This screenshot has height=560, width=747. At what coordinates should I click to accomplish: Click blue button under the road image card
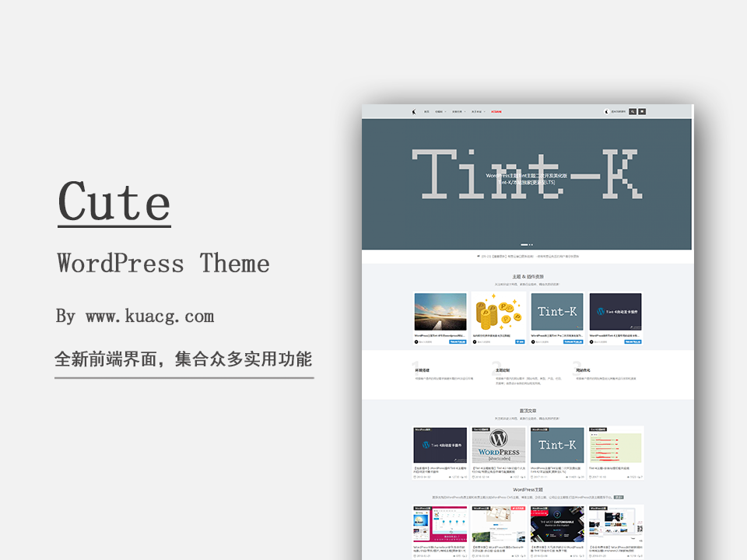458,341
